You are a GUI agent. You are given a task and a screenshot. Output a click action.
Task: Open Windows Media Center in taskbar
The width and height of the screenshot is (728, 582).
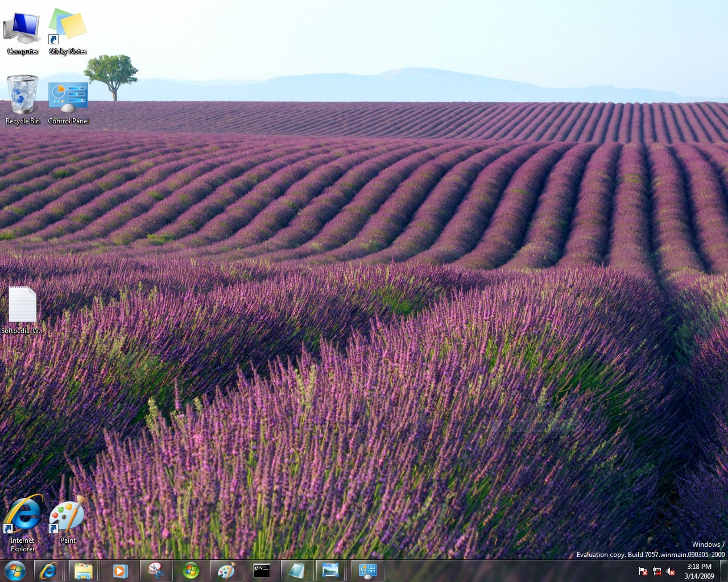point(191,571)
